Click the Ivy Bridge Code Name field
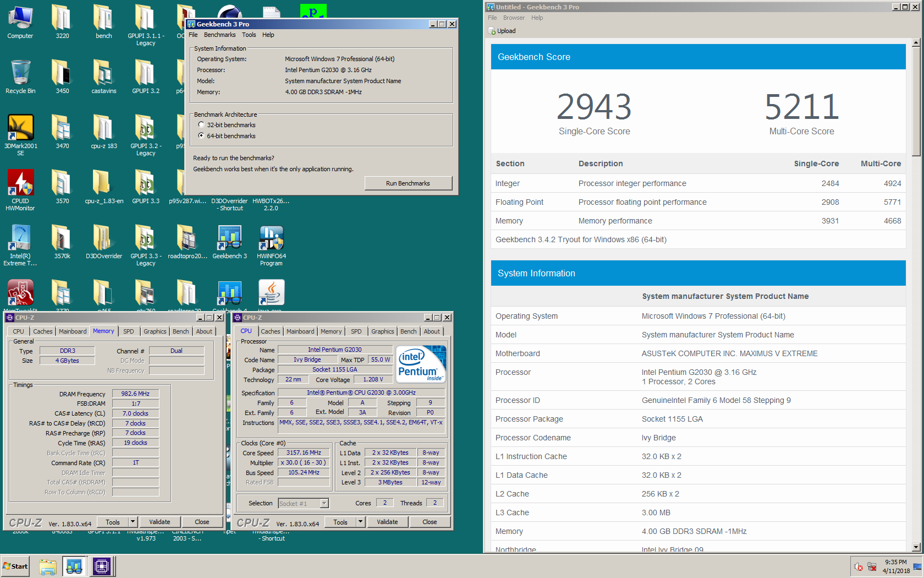Screen dimensions: 924x578 pyautogui.click(x=307, y=359)
